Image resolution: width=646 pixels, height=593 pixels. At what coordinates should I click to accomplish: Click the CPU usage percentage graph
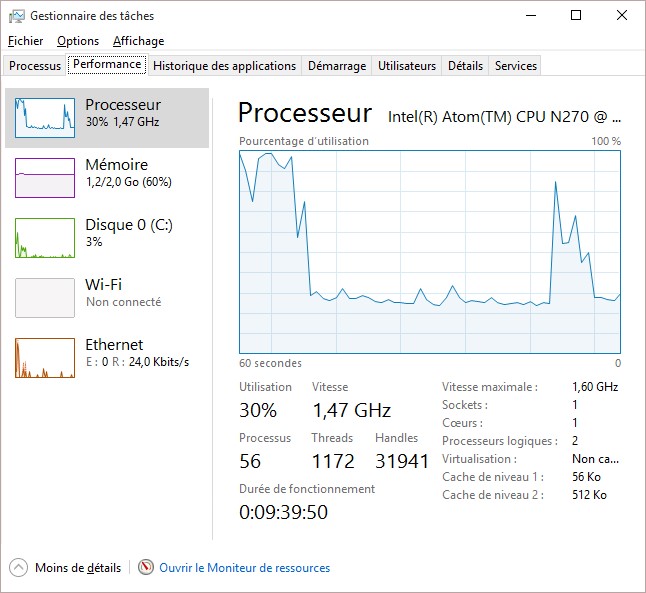click(x=430, y=251)
